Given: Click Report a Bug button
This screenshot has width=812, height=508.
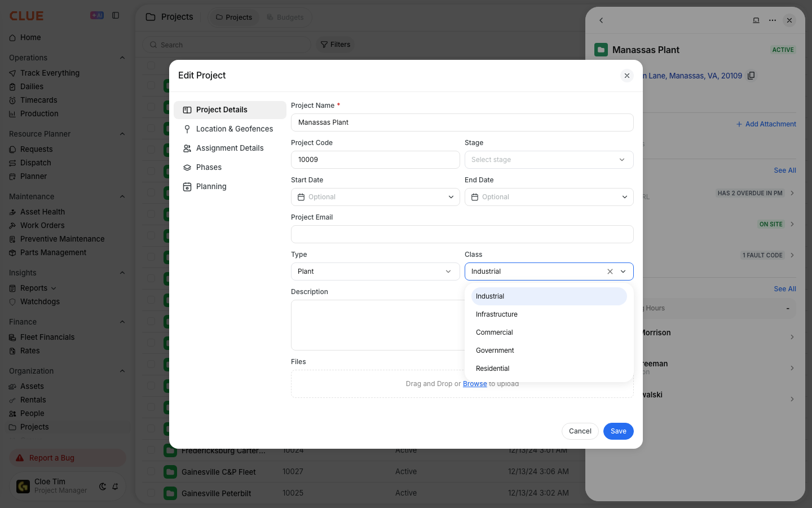Looking at the screenshot, I should [x=68, y=458].
